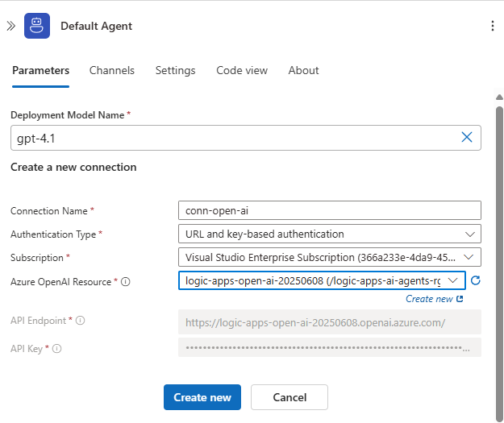Viewport: 504px width, 423px height.
Task: Open the three-dot more options menu
Action: pyautogui.click(x=493, y=26)
